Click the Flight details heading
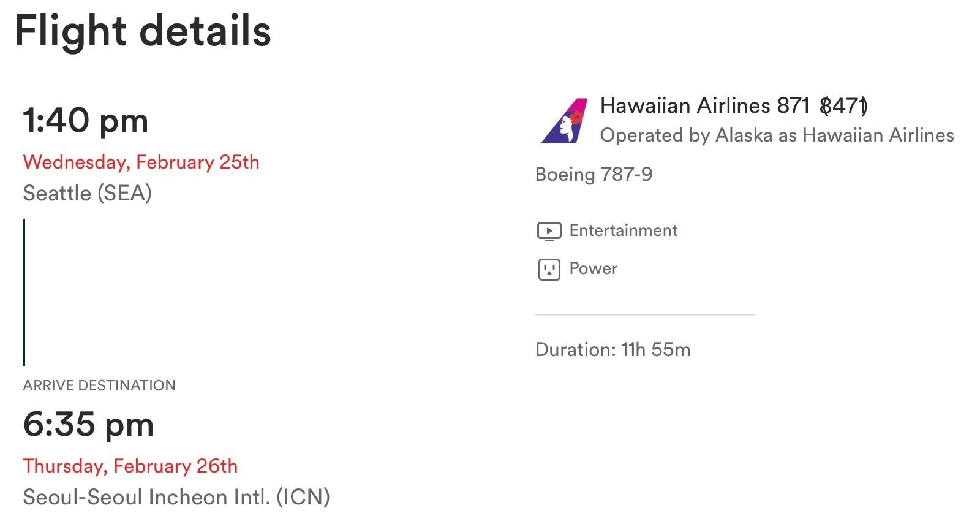The width and height of the screenshot is (980, 524). coord(143,31)
